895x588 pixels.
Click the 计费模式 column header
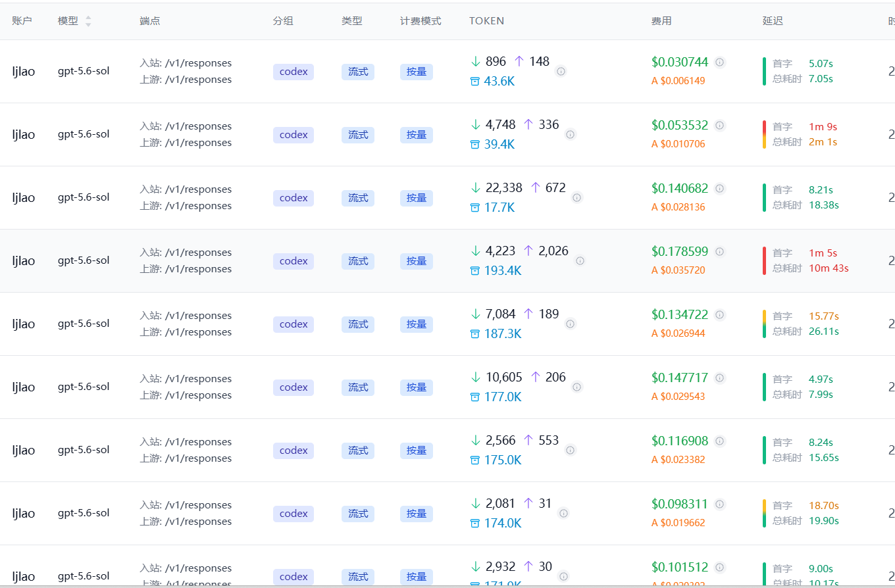click(x=421, y=21)
